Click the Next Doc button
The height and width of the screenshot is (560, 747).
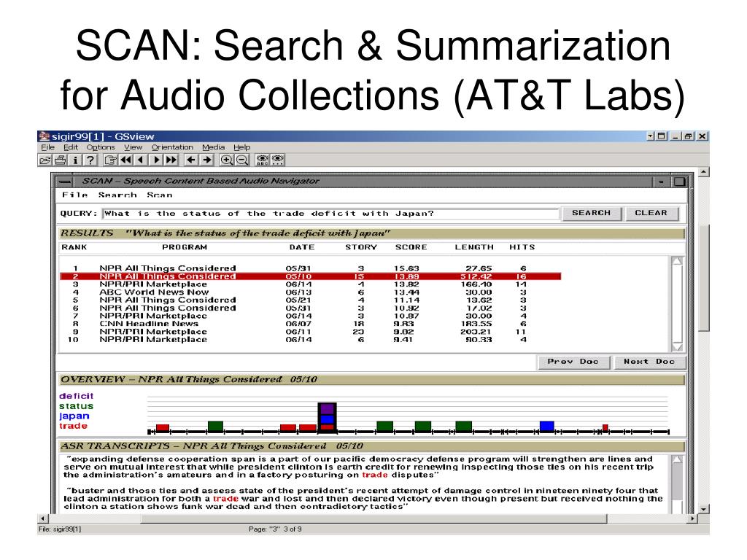click(x=649, y=362)
